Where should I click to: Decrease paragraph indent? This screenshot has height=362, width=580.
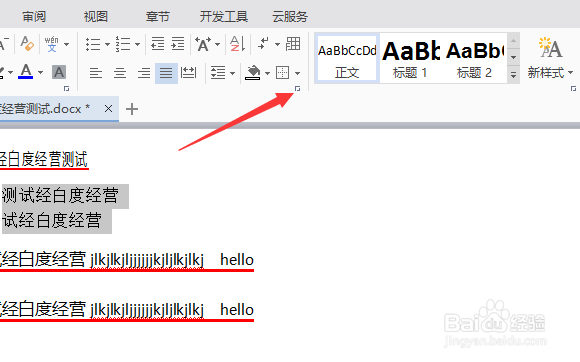[158, 44]
